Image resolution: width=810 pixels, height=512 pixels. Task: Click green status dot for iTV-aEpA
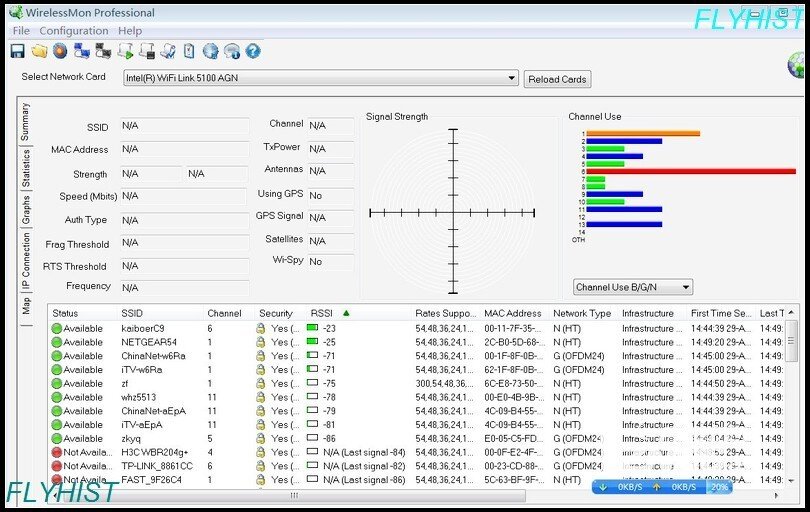56,425
